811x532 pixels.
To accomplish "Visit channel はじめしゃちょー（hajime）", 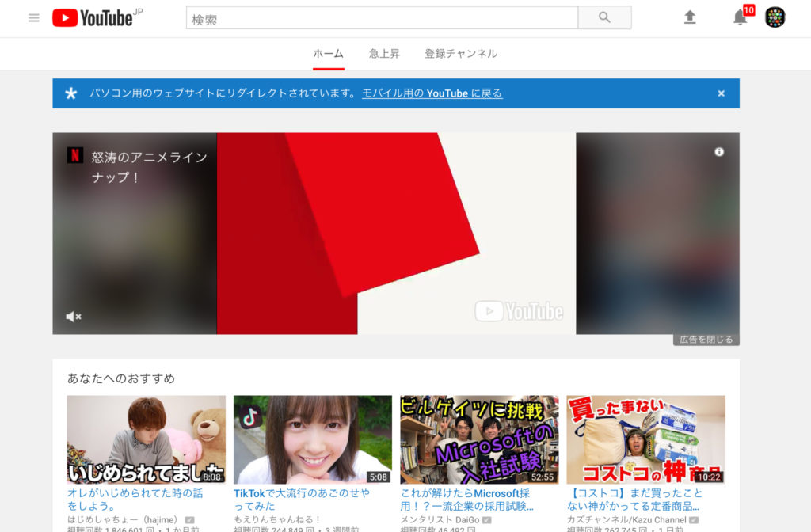I will click(x=123, y=519).
